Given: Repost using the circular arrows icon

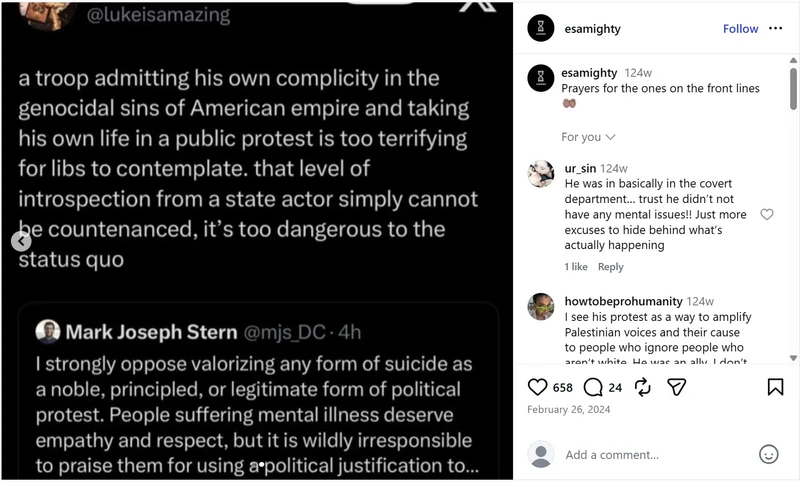Looking at the screenshot, I should pos(643,387).
